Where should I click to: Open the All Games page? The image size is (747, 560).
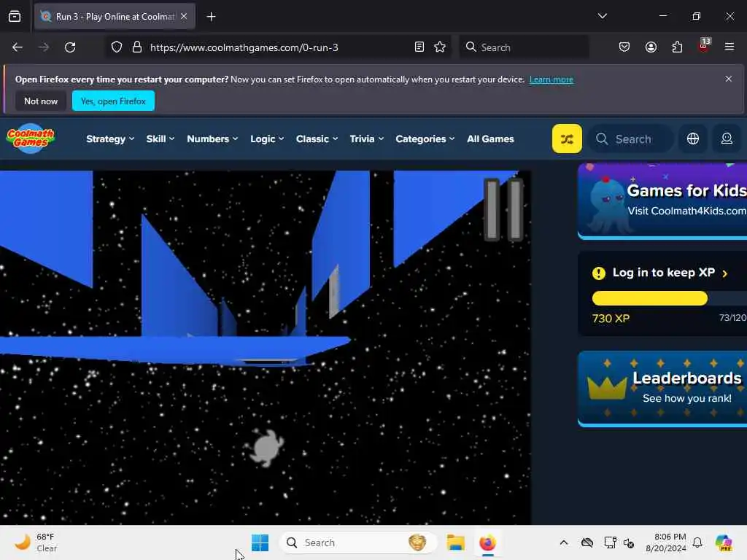click(x=490, y=139)
